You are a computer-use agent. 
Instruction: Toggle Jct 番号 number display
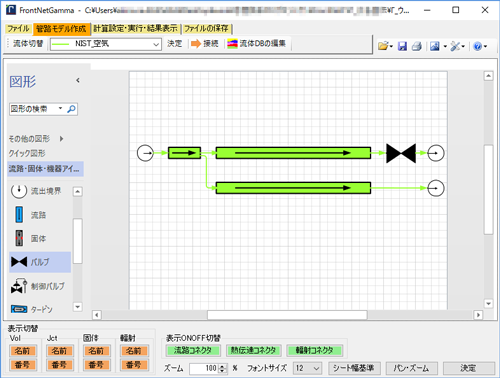click(x=60, y=365)
